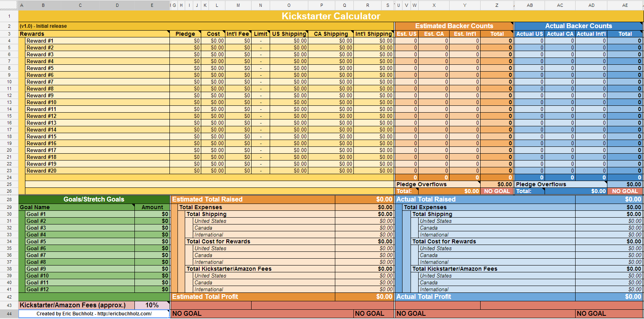Select the Actual Total Profit label
Image resolution: width=644 pixels, height=319 pixels.
[485, 297]
